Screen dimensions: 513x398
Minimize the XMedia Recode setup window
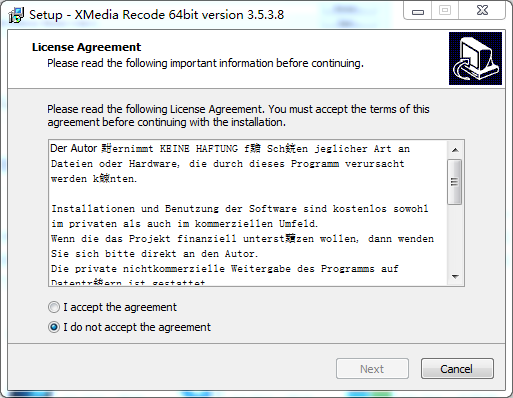tap(418, 11)
